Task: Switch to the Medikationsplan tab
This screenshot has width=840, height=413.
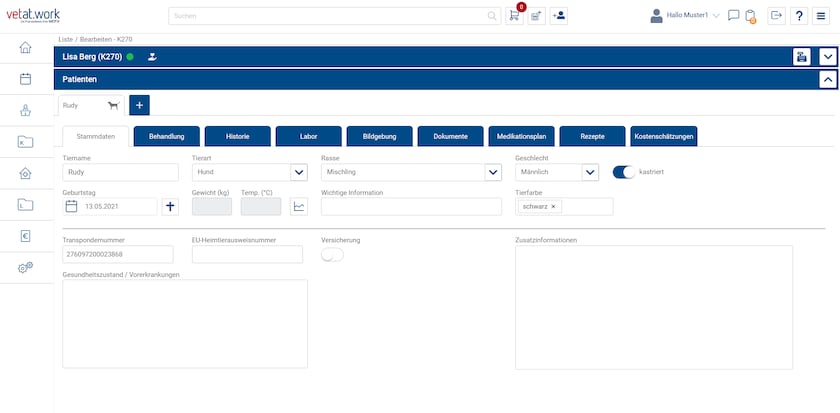Action: tap(521, 137)
